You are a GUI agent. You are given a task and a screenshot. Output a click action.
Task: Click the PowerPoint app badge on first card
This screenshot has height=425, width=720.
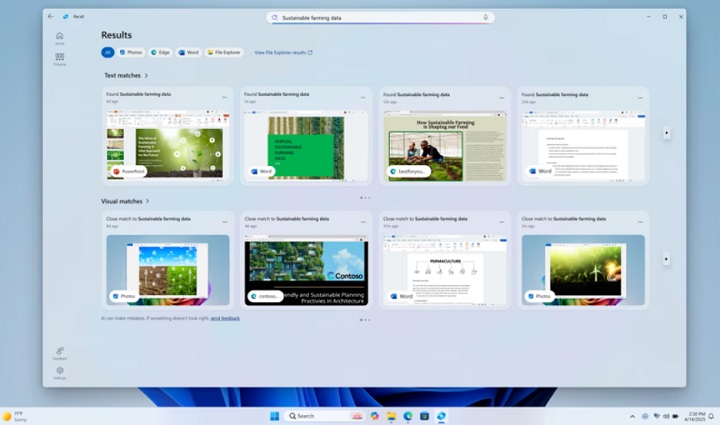pos(128,171)
